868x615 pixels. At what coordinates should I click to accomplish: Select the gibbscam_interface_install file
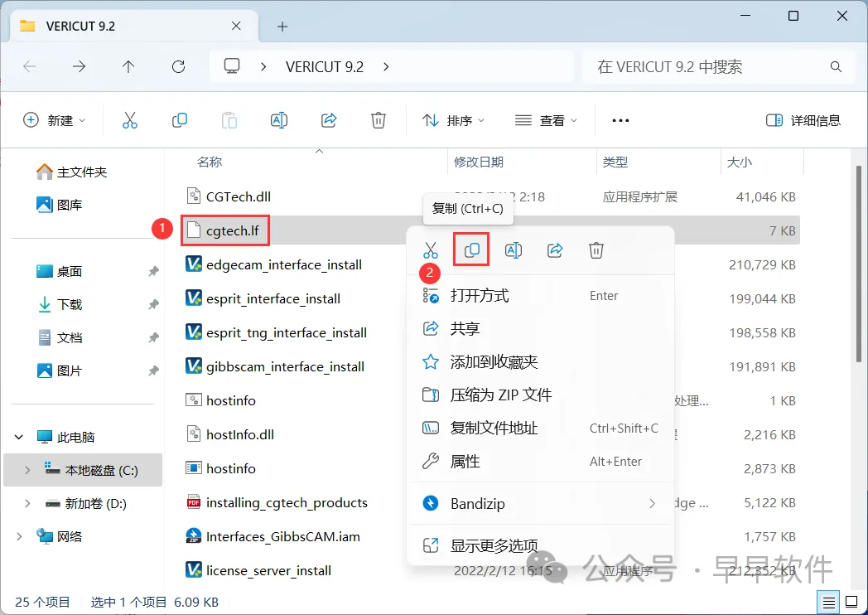275,367
